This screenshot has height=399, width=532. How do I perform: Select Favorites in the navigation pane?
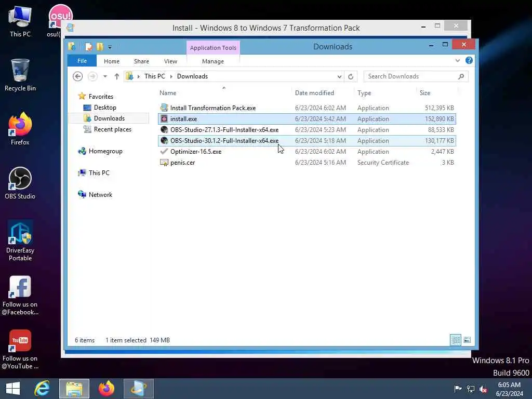coord(101,96)
